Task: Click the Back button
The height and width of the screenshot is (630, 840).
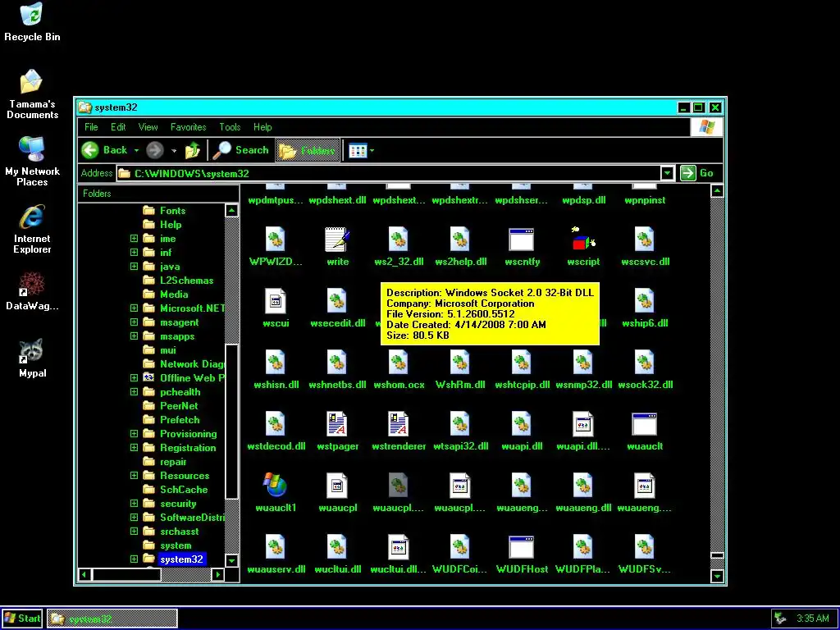Action: [104, 151]
